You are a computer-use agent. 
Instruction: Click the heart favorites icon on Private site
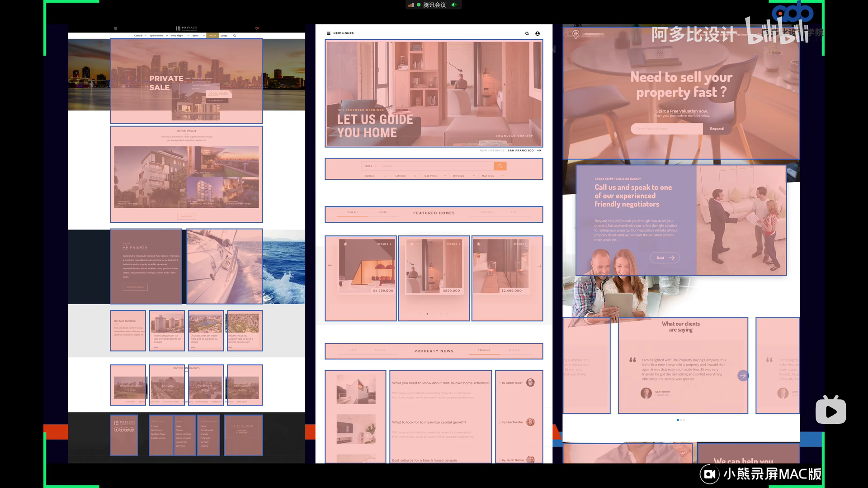click(257, 28)
